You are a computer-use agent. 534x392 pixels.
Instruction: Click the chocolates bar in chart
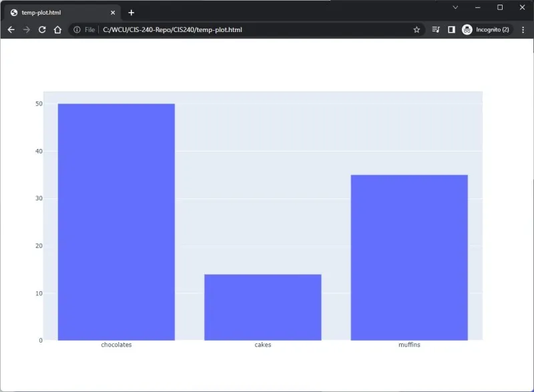(x=116, y=222)
